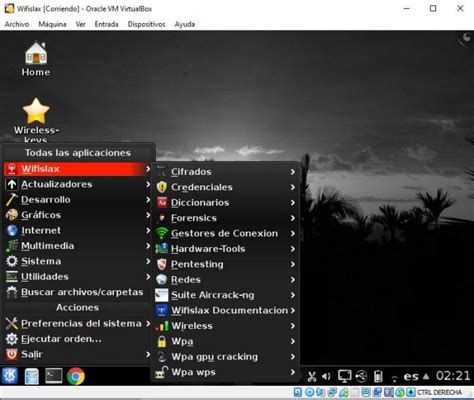Click the network connection tray icon

point(394,378)
